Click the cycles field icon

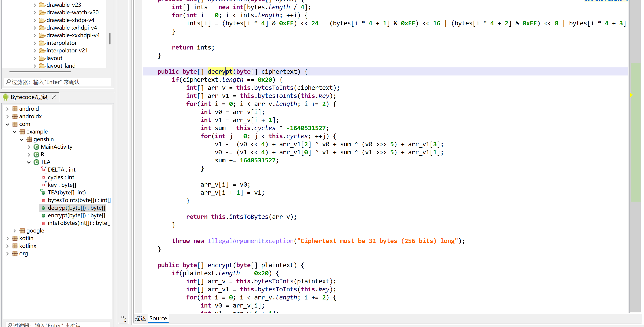click(x=44, y=177)
